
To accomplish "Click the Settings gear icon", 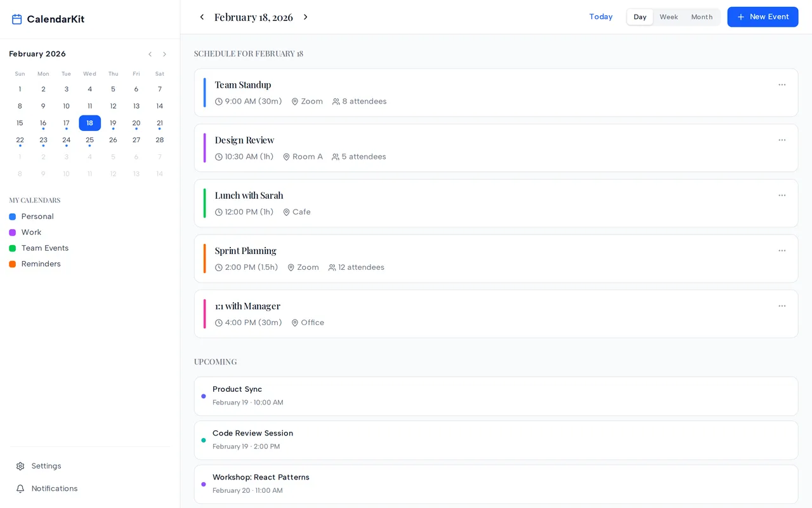I will [20, 466].
